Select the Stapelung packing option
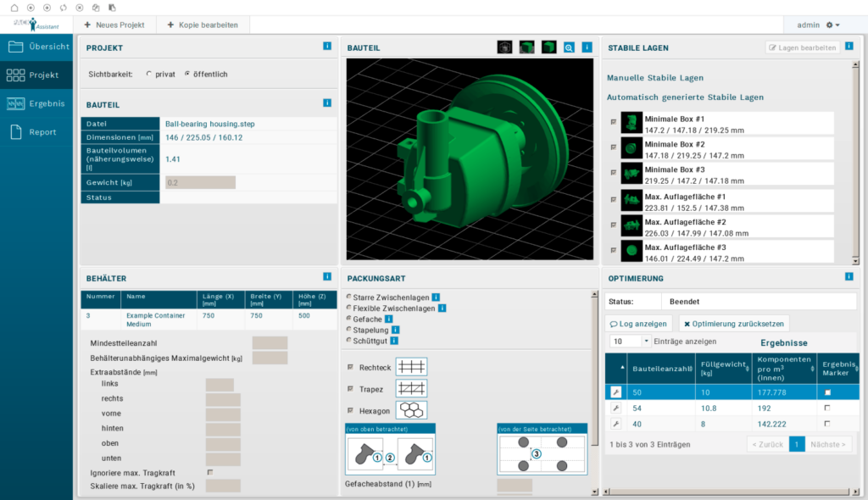 (x=349, y=329)
